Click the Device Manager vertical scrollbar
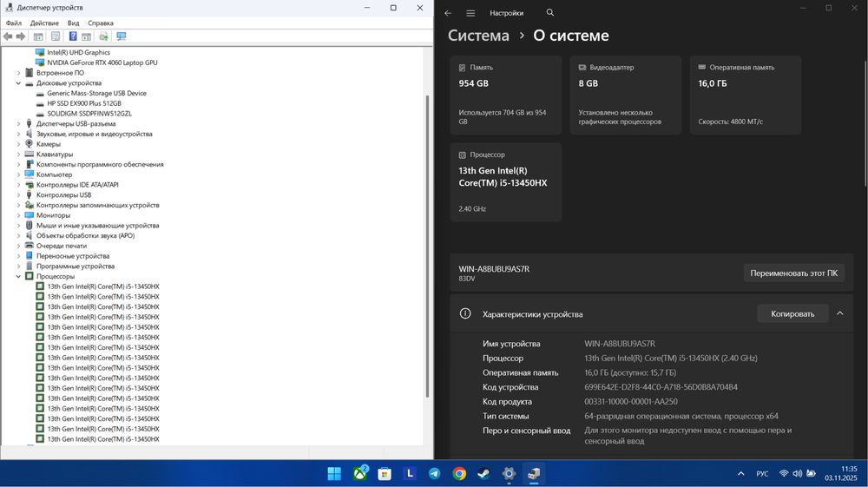Image resolution: width=868 pixels, height=487 pixels. coord(427,247)
